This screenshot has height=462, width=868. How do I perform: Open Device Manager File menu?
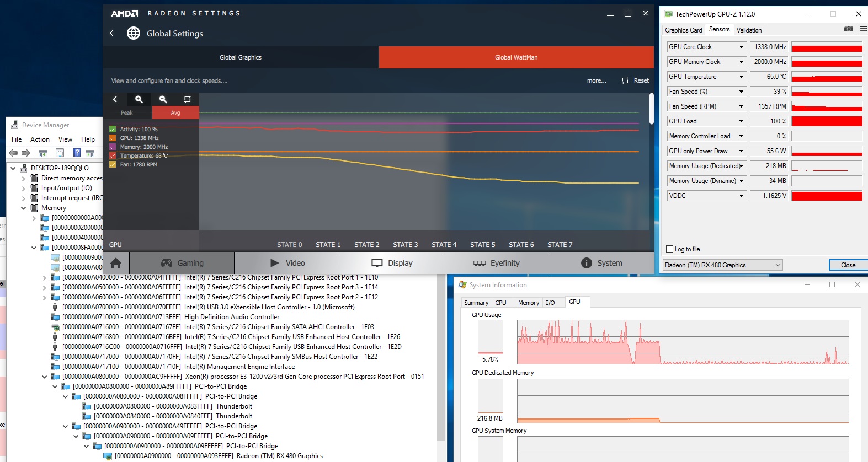pos(17,139)
